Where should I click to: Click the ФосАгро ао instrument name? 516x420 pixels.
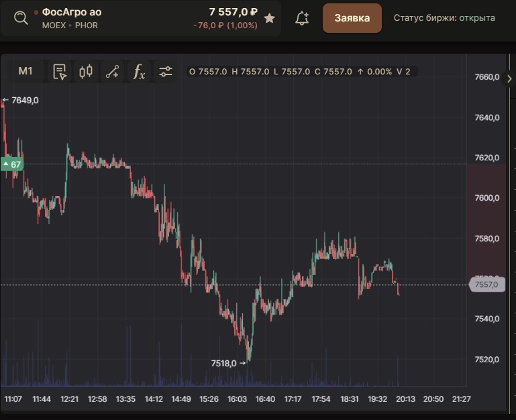(x=72, y=12)
